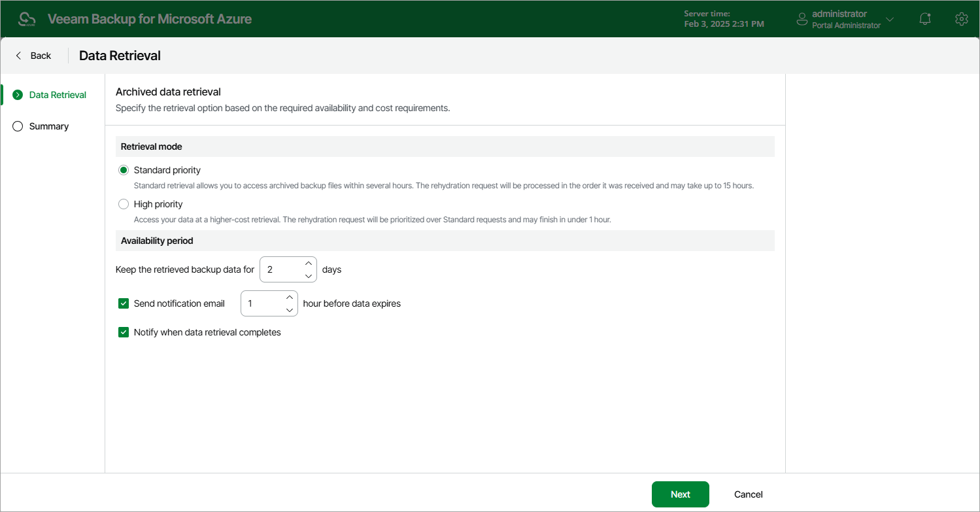Click the Data Retrieval page title
The image size is (980, 512).
pos(120,56)
